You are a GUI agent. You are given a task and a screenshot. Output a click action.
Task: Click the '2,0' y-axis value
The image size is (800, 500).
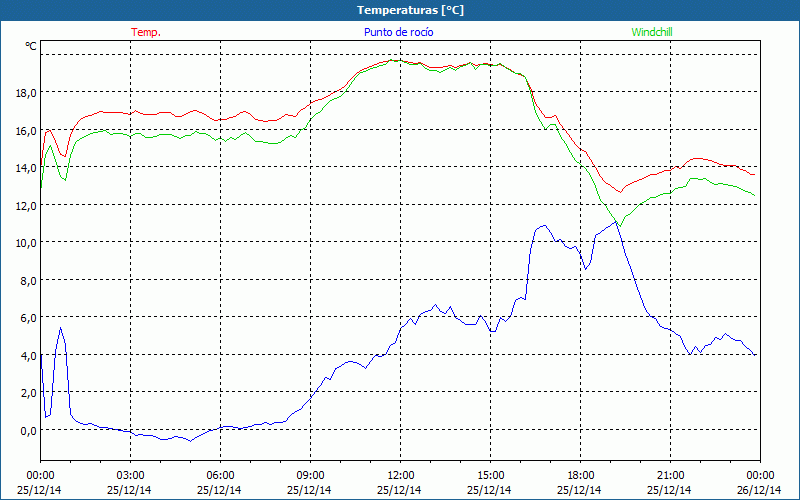tap(29, 393)
